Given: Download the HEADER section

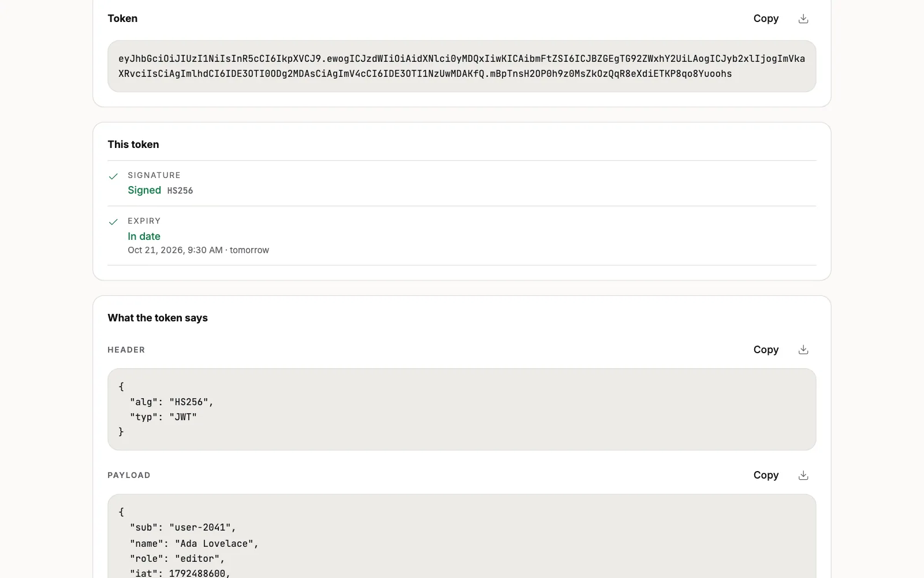Looking at the screenshot, I should [x=803, y=350].
